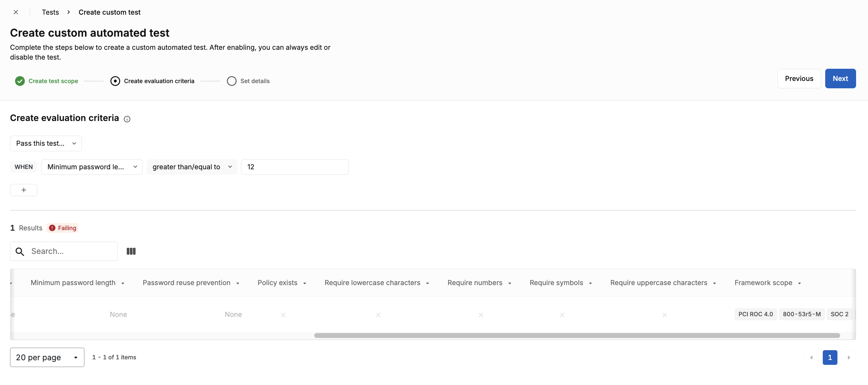Sort by Require numbers column
868x385 pixels.
coord(479,283)
